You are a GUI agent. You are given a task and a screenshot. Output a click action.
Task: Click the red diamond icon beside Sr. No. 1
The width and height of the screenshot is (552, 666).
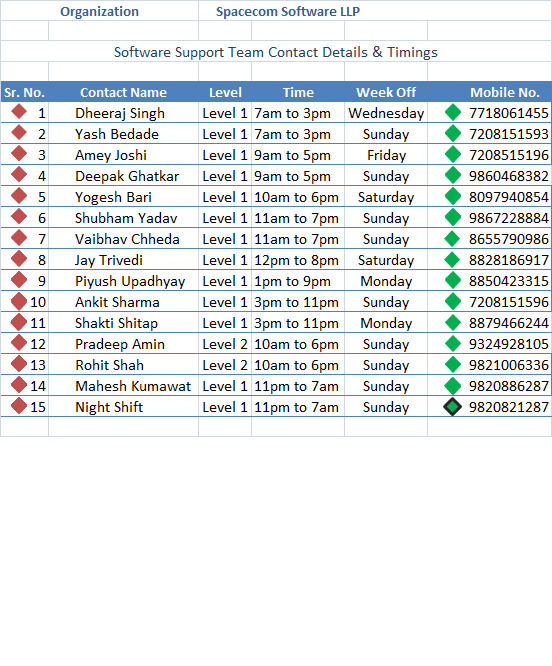click(x=19, y=112)
